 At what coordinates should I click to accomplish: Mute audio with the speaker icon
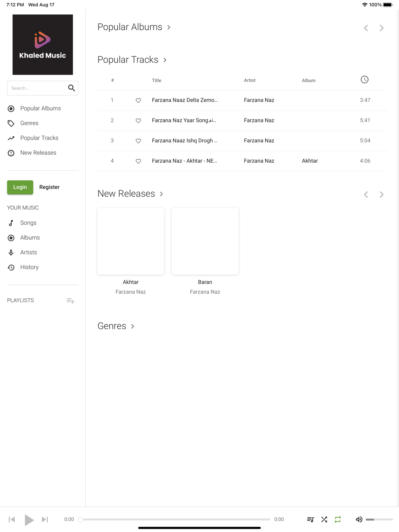coord(359,519)
